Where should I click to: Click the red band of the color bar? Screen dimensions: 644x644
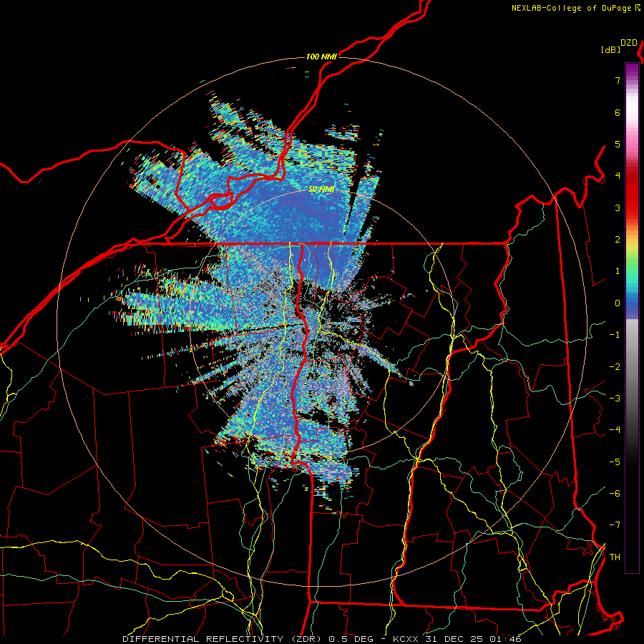pyautogui.click(x=632, y=193)
